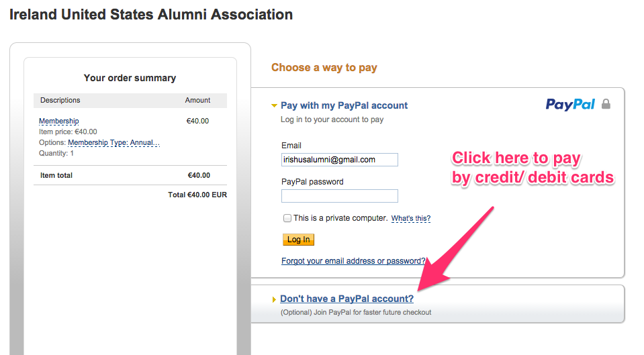
Task: Collapse the Pay with my PayPal account arrow
Action: [274, 105]
